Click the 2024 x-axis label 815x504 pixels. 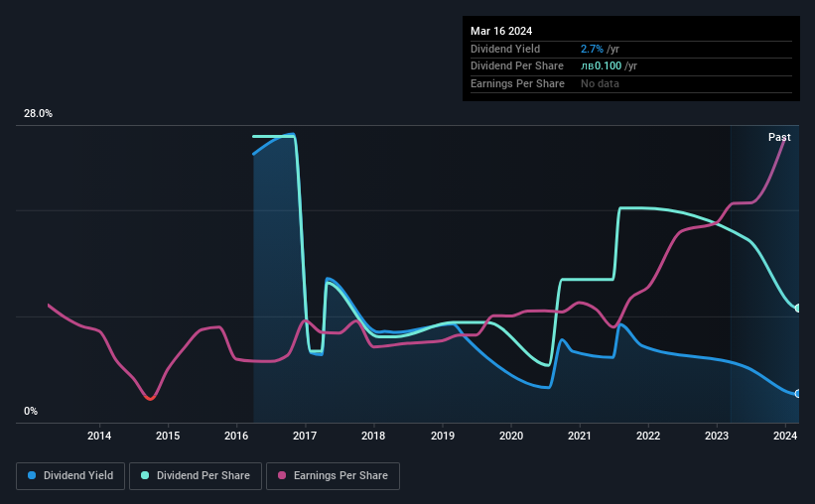(785, 436)
